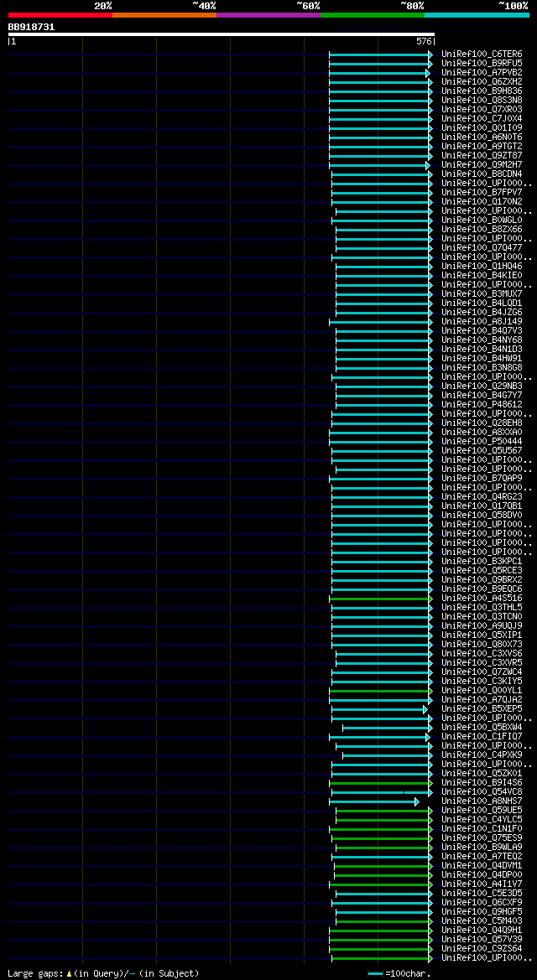The image size is (537, 980).
Task: Select the query name BB918731
Action: point(31,27)
